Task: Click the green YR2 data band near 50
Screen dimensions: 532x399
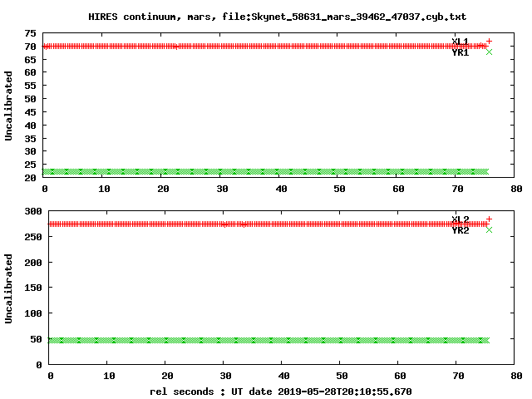Action: click(x=268, y=340)
